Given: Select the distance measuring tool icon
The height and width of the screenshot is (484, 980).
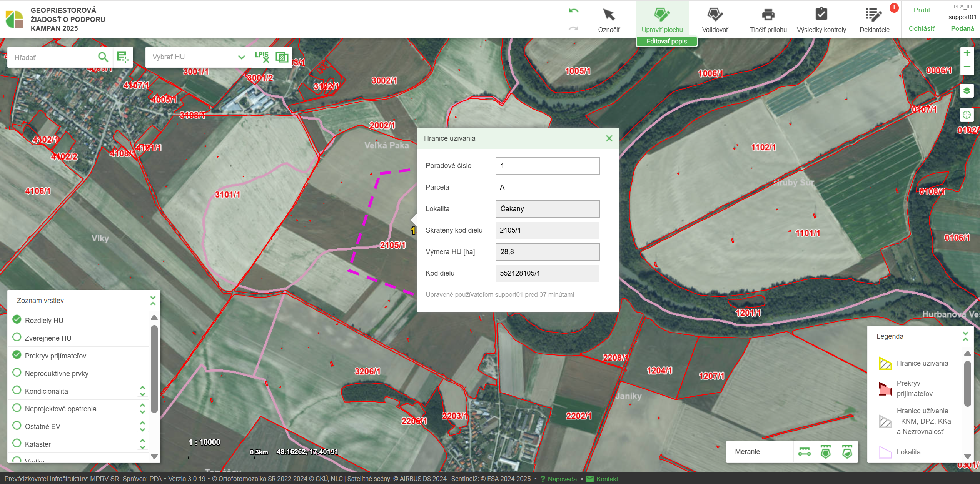Looking at the screenshot, I should (804, 452).
